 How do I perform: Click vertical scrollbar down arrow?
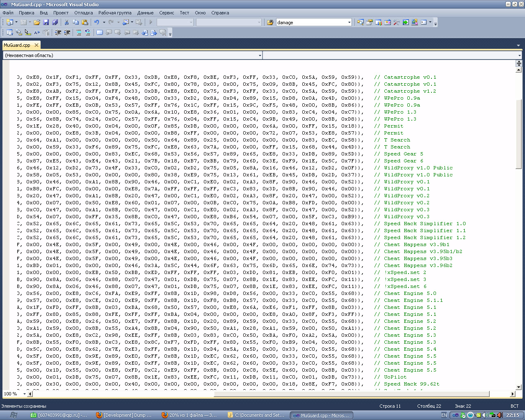[x=519, y=387]
